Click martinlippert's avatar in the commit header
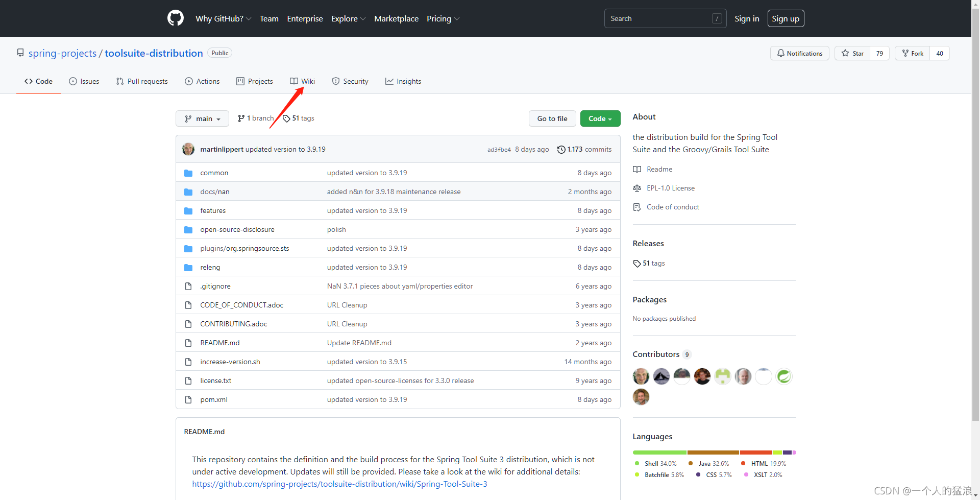This screenshot has height=500, width=980. pyautogui.click(x=188, y=149)
